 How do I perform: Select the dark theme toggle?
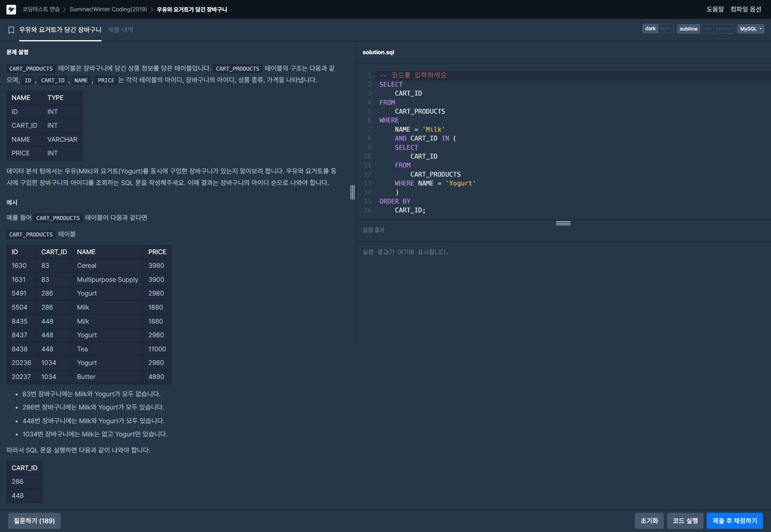(650, 29)
